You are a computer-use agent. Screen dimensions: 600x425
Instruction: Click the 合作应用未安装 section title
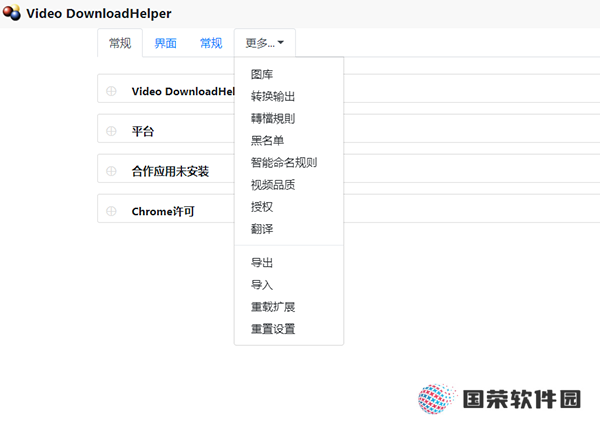pyautogui.click(x=170, y=171)
